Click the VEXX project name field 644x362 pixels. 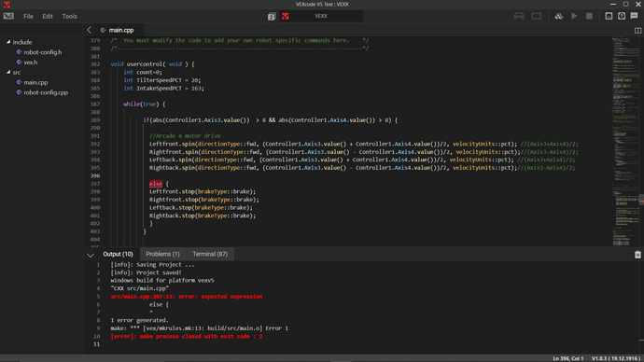coord(321,16)
